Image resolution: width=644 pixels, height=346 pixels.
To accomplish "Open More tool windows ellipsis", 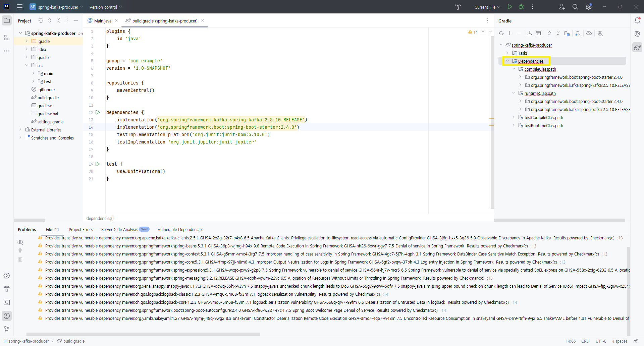I will click(7, 51).
